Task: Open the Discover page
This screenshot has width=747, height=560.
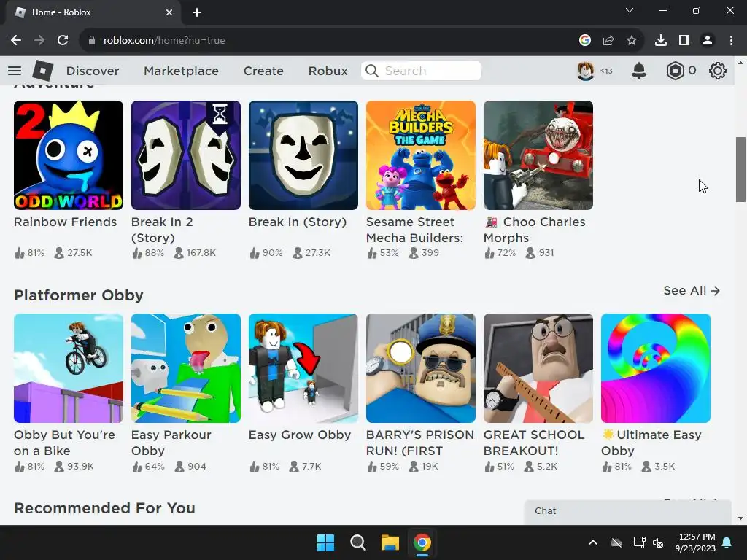Action: (x=93, y=71)
